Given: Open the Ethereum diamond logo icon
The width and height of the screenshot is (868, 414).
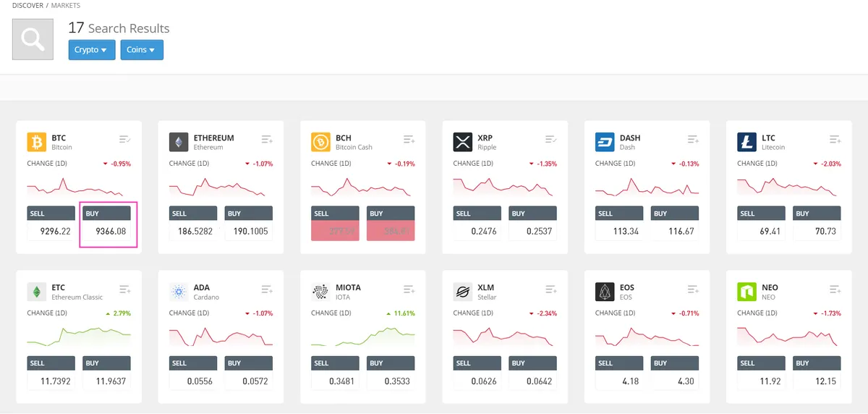Looking at the screenshot, I should point(179,142).
